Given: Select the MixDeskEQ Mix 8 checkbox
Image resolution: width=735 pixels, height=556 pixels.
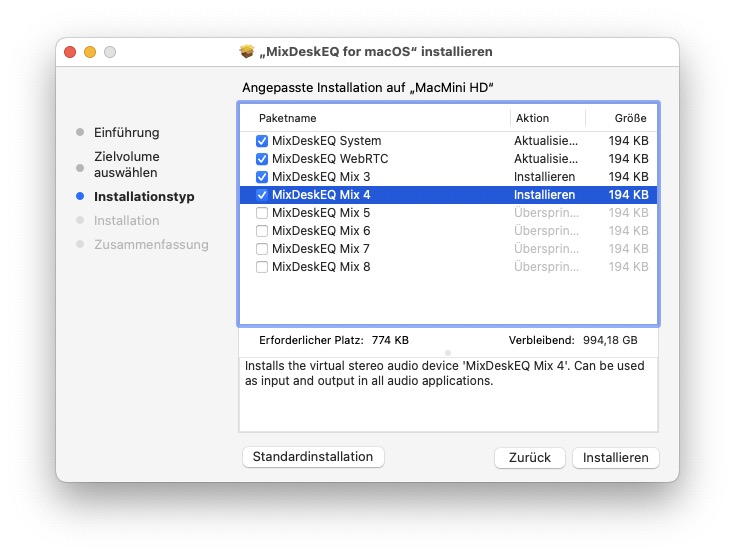Looking at the screenshot, I should (x=262, y=267).
